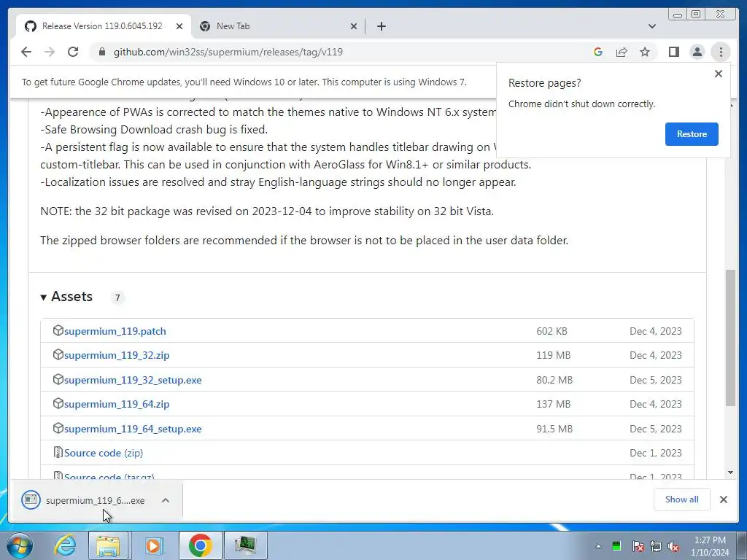This screenshot has height=560, width=747.
Task: Close the Release Version tab
Action: [179, 26]
